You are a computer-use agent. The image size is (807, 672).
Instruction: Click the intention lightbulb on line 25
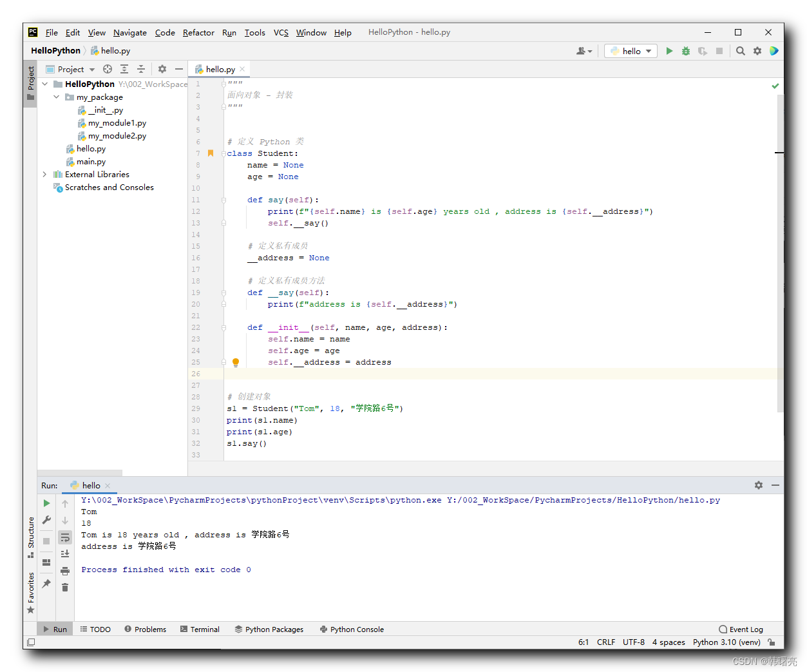click(236, 362)
